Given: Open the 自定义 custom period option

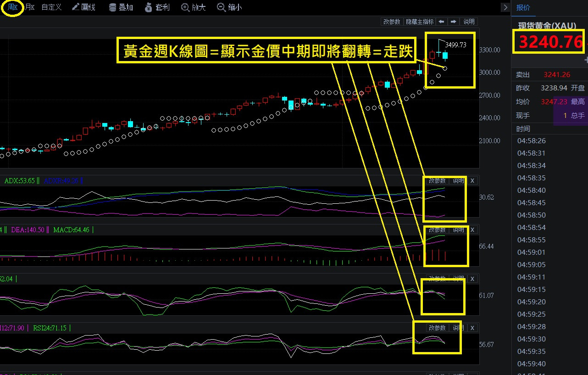Looking at the screenshot, I should point(51,7).
